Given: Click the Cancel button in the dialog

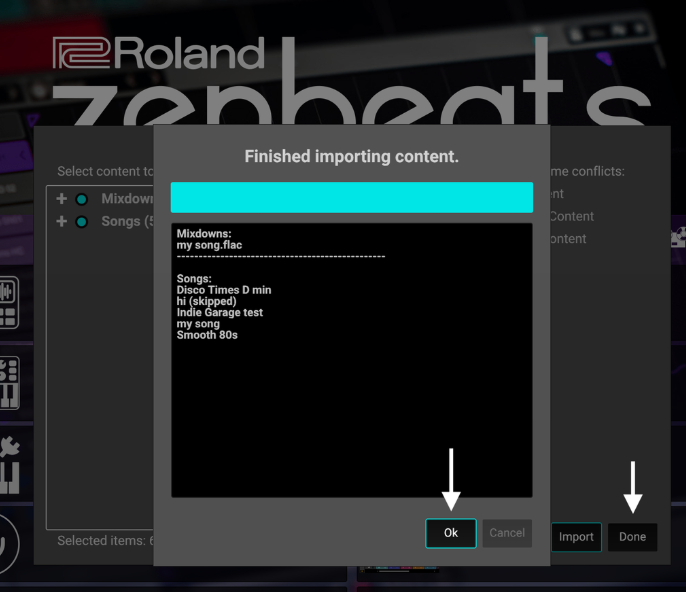Looking at the screenshot, I should pos(507,533).
